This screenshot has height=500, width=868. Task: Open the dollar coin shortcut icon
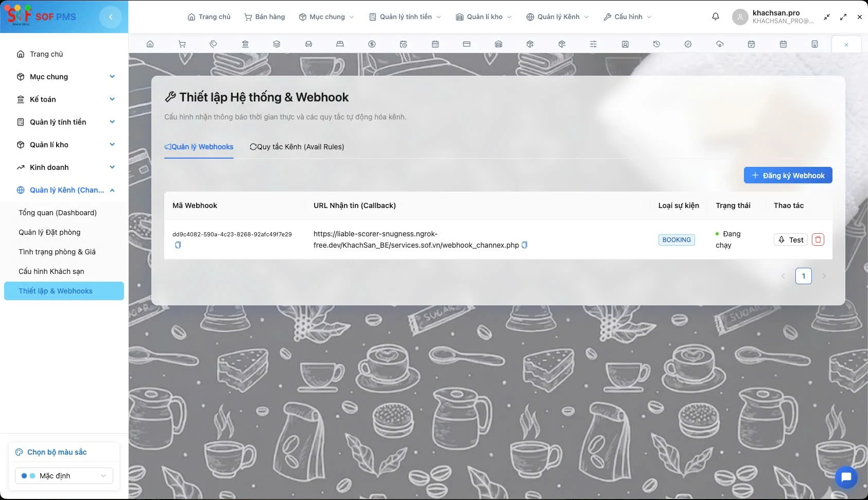click(372, 44)
